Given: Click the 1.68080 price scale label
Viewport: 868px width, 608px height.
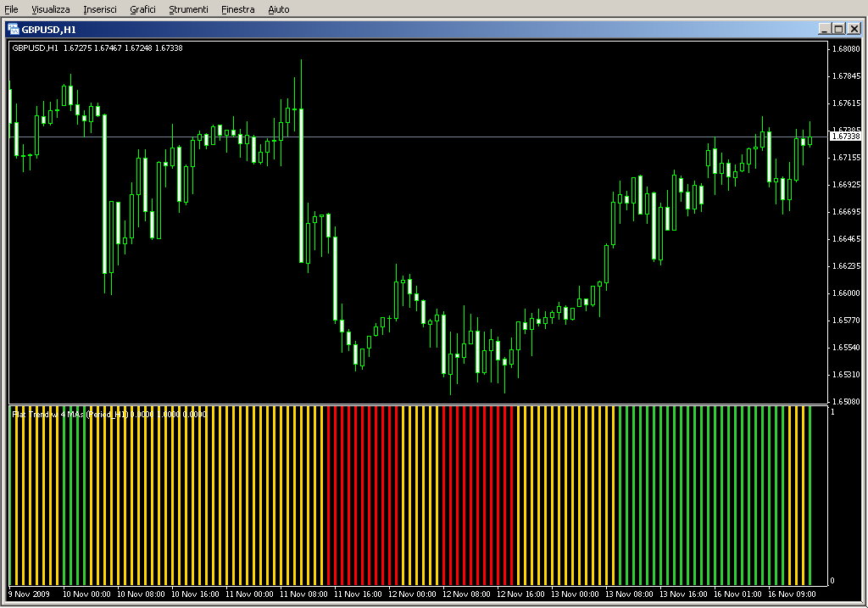Looking at the screenshot, I should click(846, 49).
